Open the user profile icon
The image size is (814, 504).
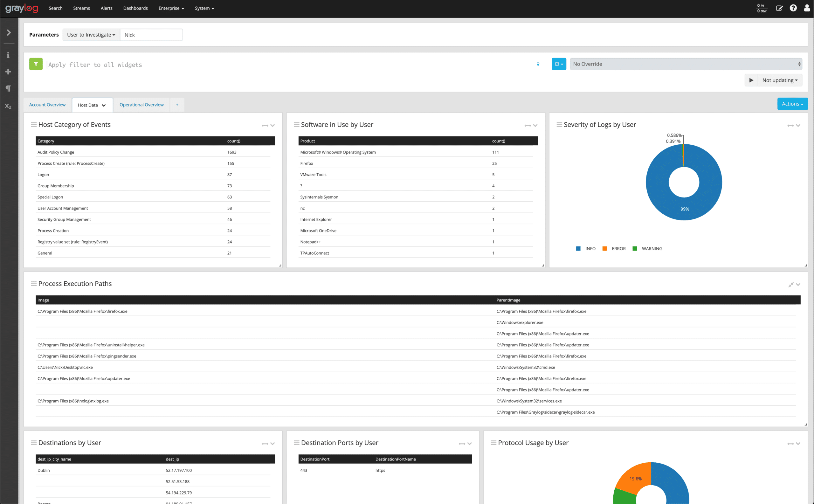point(807,8)
